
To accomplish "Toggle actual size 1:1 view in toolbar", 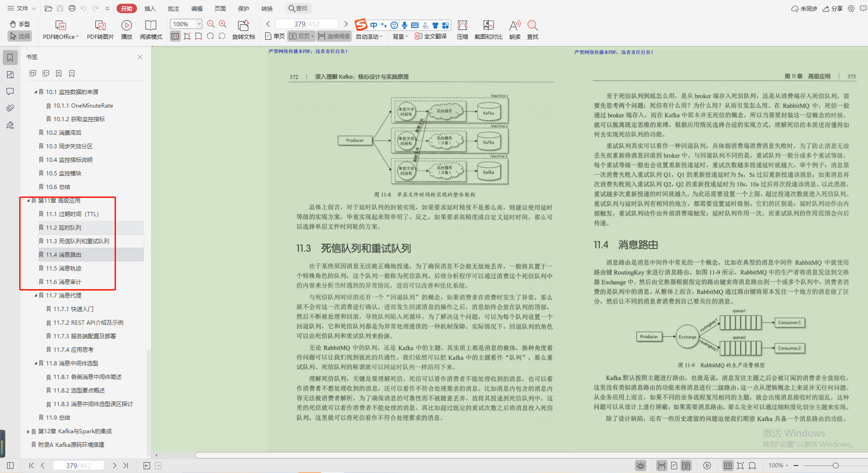I will (x=175, y=36).
